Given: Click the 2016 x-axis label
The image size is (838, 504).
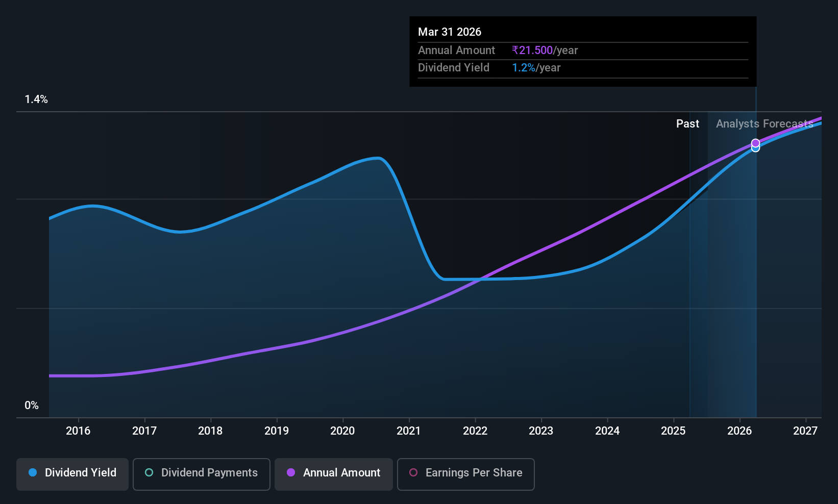Looking at the screenshot, I should (x=78, y=431).
